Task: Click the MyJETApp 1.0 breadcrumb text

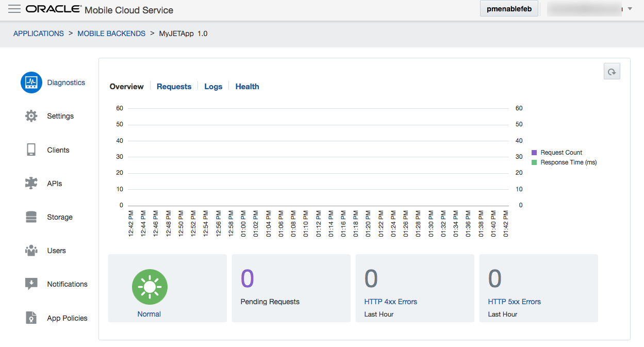Action: (184, 34)
